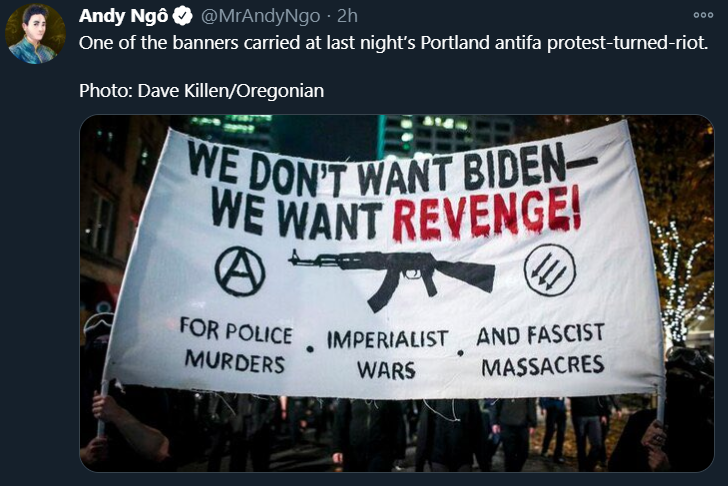Open the three-dot more options menu

tap(703, 15)
